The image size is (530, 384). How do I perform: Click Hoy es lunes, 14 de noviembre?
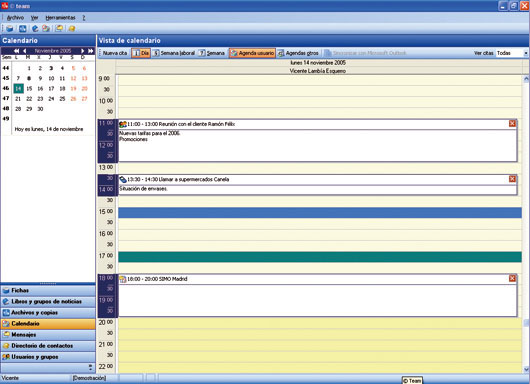tap(49, 129)
